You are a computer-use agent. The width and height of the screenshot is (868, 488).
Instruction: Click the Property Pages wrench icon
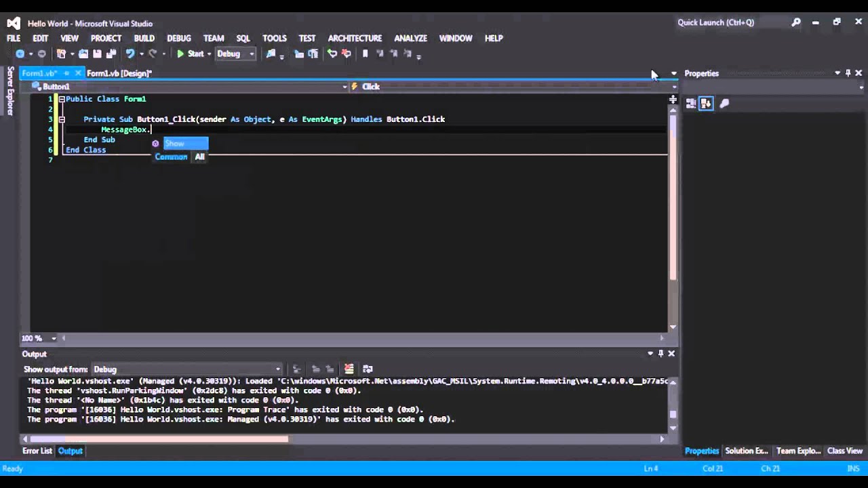tap(724, 104)
